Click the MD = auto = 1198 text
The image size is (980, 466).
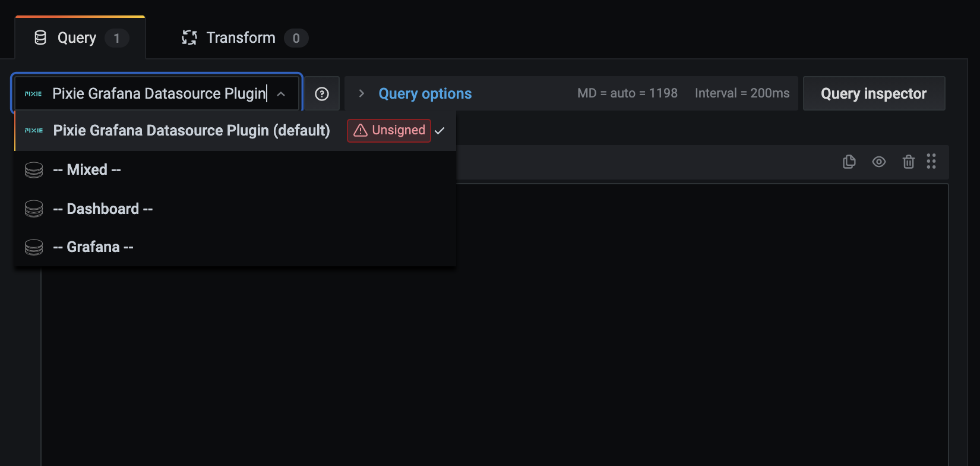[627, 93]
